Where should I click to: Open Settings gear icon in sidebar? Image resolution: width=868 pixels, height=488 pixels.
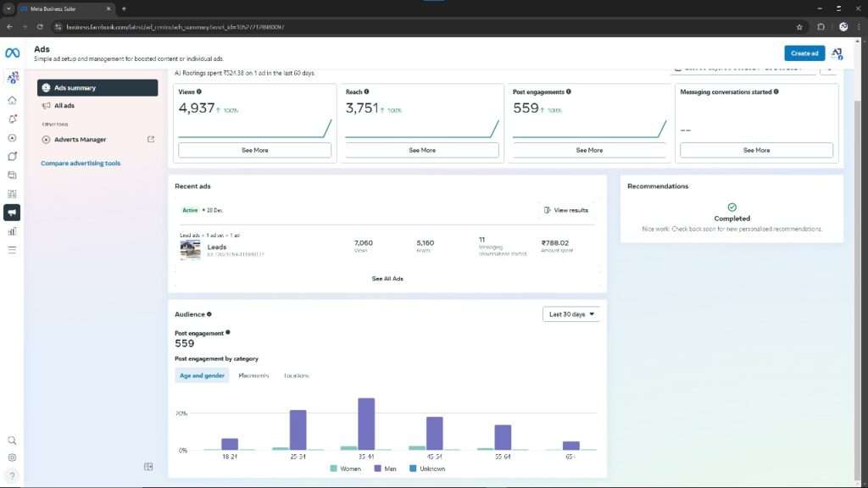point(12,457)
